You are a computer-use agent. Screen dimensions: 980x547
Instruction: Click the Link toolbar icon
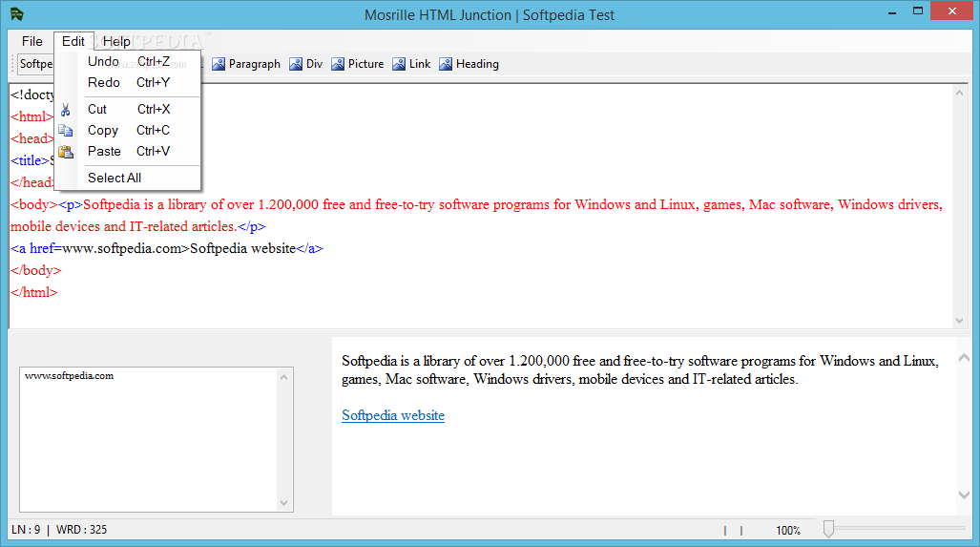(399, 64)
